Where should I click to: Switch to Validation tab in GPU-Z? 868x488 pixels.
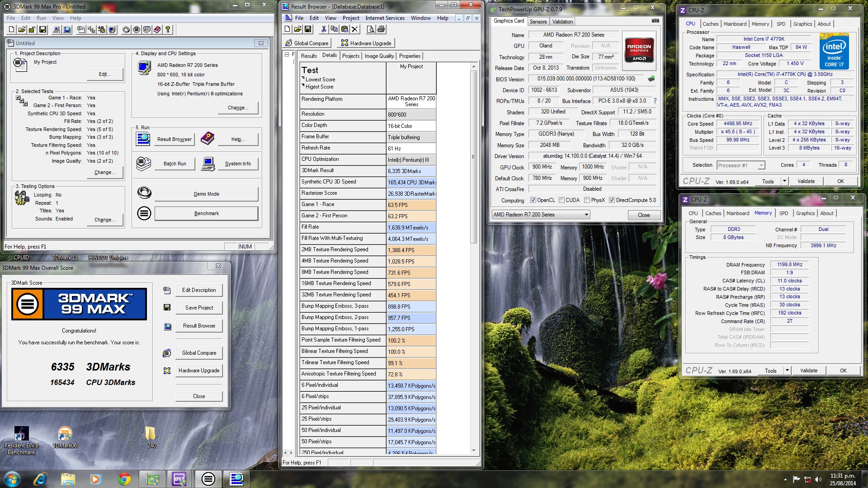[562, 21]
